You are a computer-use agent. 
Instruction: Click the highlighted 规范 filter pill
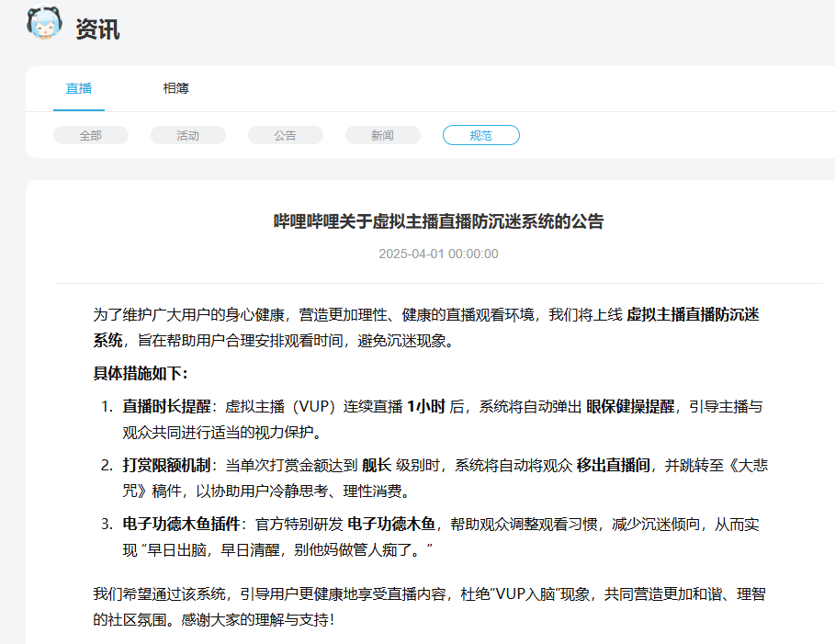[480, 135]
